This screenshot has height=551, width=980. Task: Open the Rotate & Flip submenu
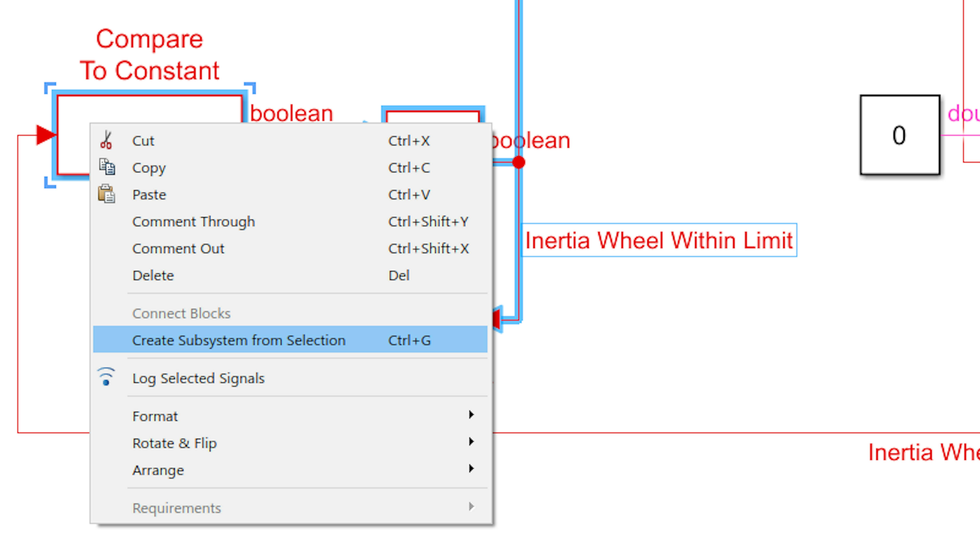(290, 443)
